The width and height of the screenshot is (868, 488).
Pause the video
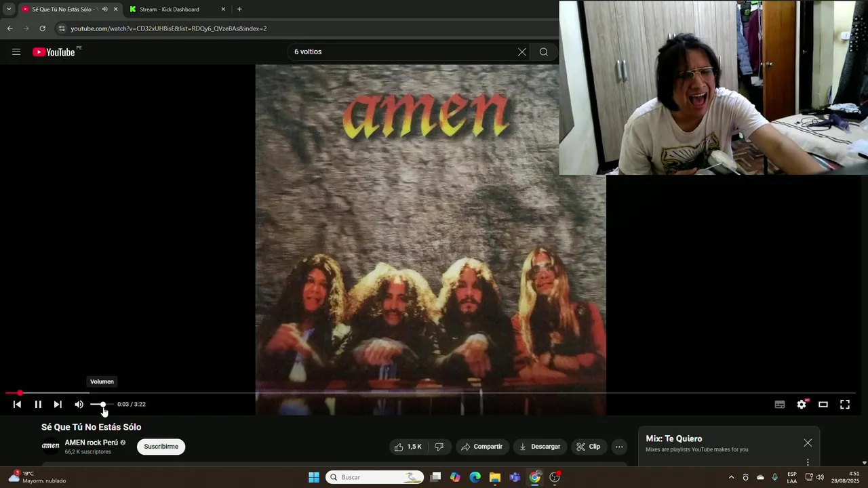click(x=38, y=405)
